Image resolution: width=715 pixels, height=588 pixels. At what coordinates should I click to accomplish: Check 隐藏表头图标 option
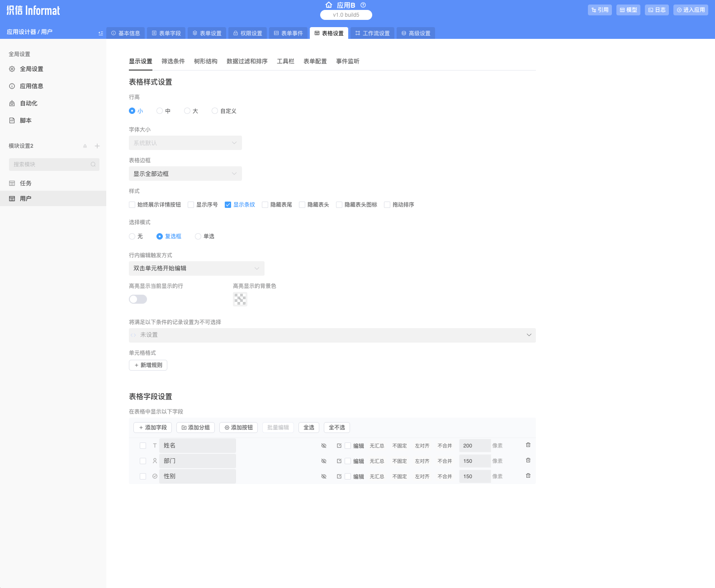tap(339, 205)
